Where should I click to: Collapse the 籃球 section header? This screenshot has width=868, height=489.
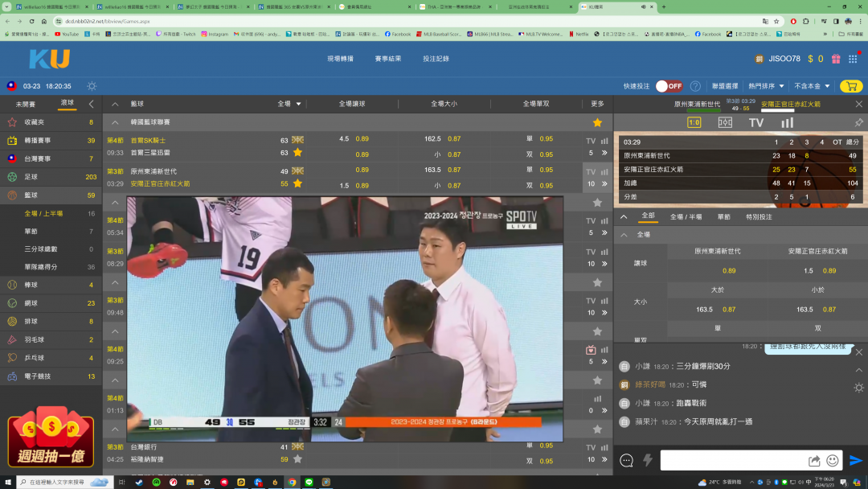(x=115, y=104)
